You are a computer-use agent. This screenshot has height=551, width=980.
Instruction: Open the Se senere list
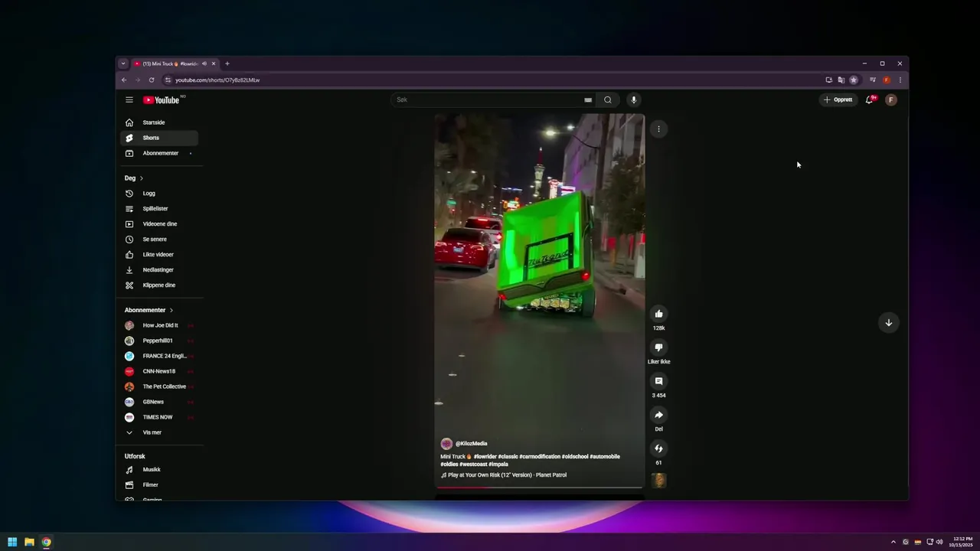[x=159, y=240]
